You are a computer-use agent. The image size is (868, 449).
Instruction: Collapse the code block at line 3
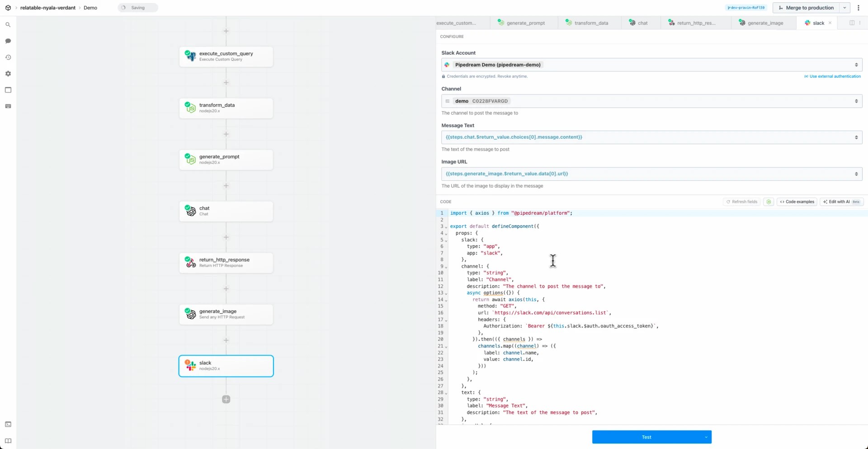click(446, 226)
